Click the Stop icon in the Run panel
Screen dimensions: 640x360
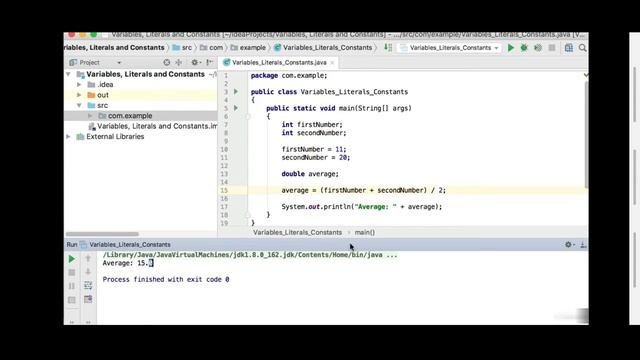pyautogui.click(x=71, y=272)
